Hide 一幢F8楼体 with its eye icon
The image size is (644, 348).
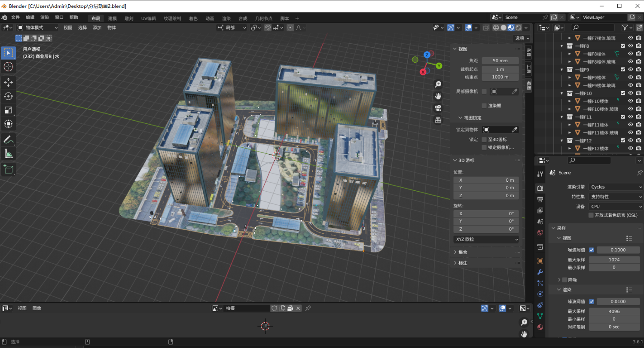[631, 54]
